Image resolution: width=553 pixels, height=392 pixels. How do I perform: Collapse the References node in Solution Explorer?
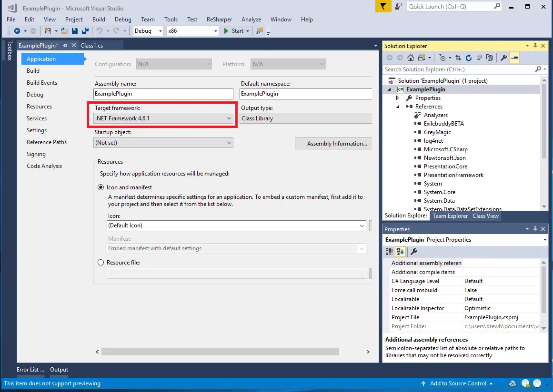(398, 107)
